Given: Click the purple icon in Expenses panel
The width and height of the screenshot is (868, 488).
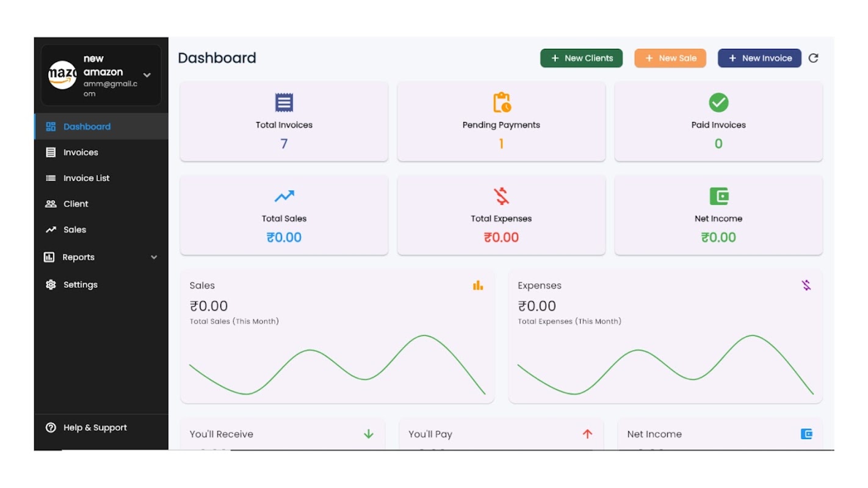Looking at the screenshot, I should 806,285.
